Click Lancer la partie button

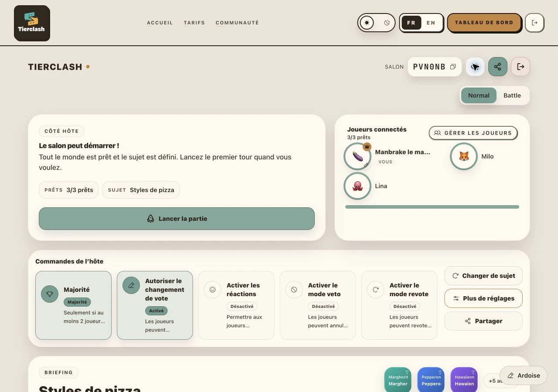tap(177, 219)
